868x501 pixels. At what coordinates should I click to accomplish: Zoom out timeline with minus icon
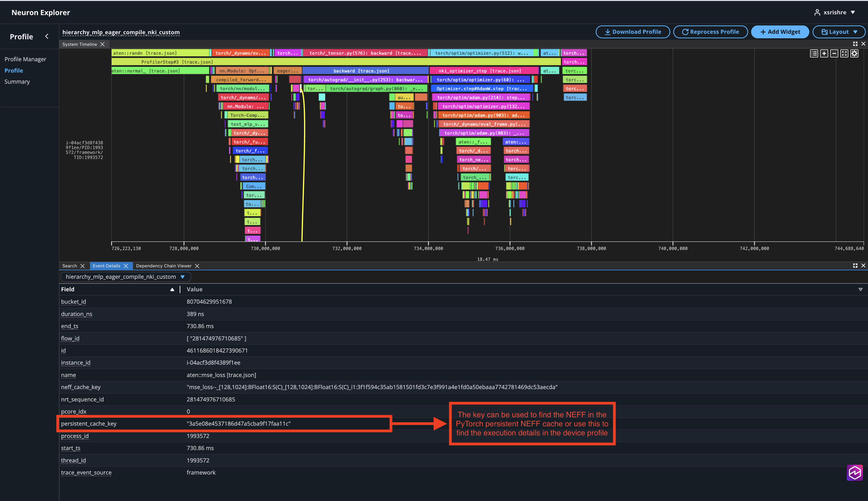click(834, 53)
